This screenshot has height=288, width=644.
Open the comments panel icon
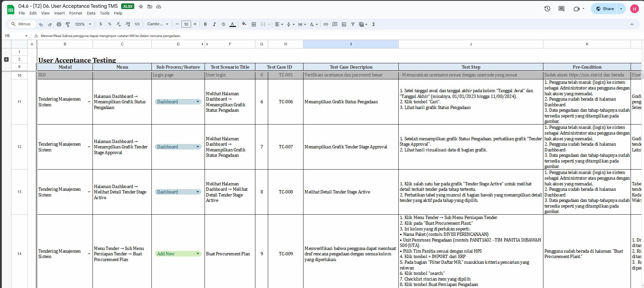(561, 9)
